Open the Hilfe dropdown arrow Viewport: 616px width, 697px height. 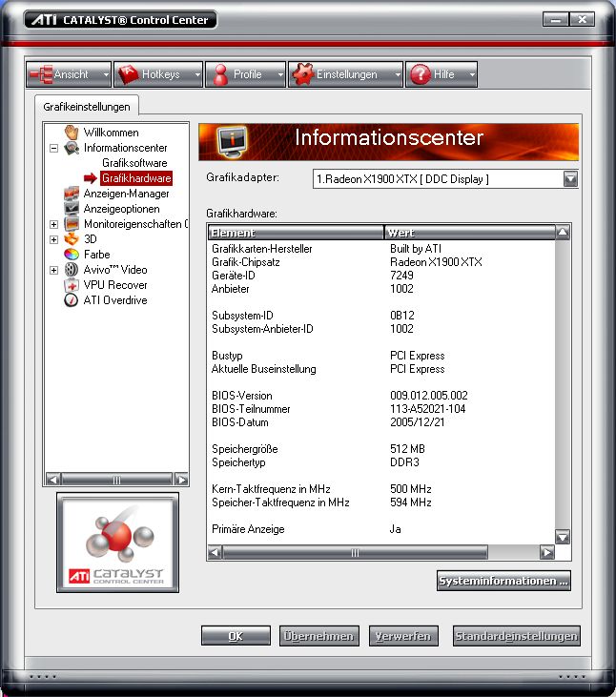tap(472, 74)
